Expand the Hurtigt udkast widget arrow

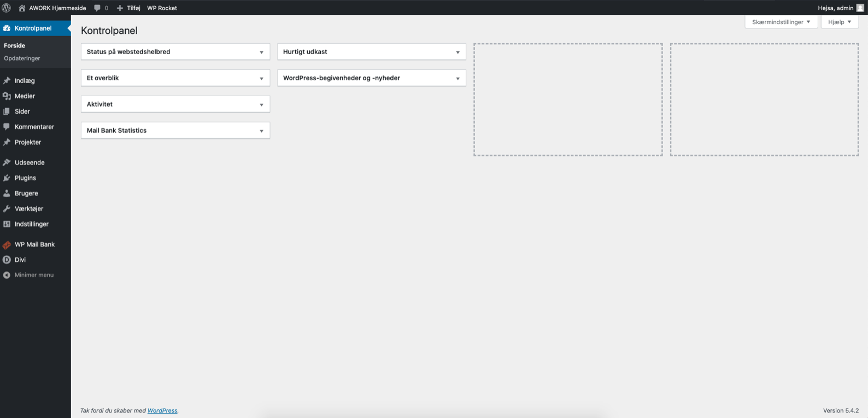click(x=458, y=52)
